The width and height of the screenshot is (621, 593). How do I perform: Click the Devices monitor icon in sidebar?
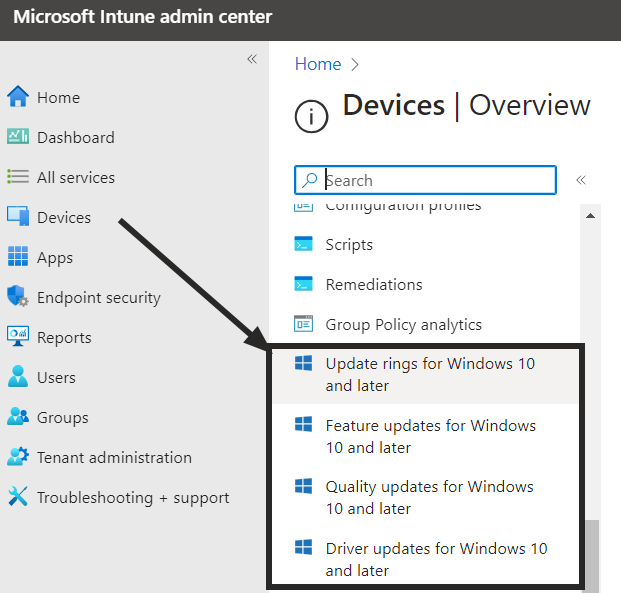(18, 216)
